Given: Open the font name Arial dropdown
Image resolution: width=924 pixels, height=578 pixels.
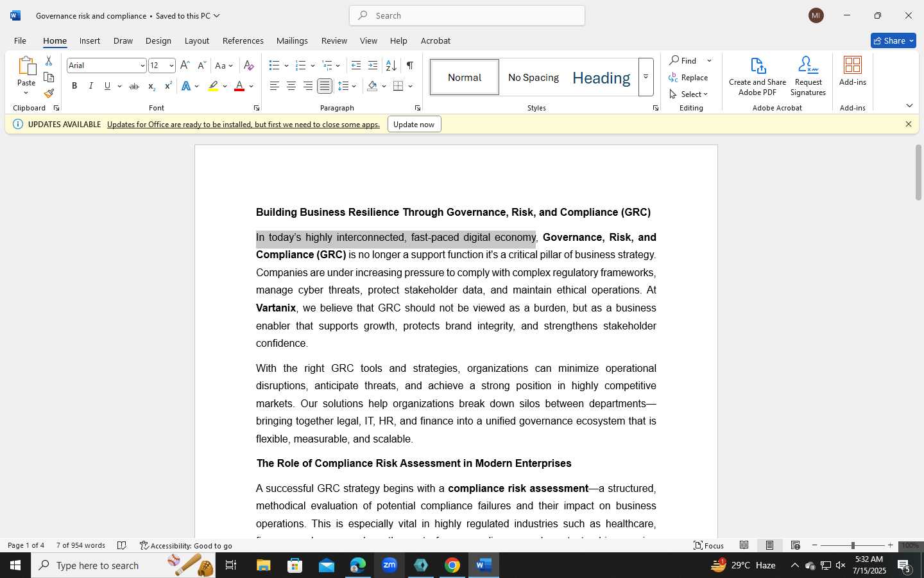Looking at the screenshot, I should [142, 66].
